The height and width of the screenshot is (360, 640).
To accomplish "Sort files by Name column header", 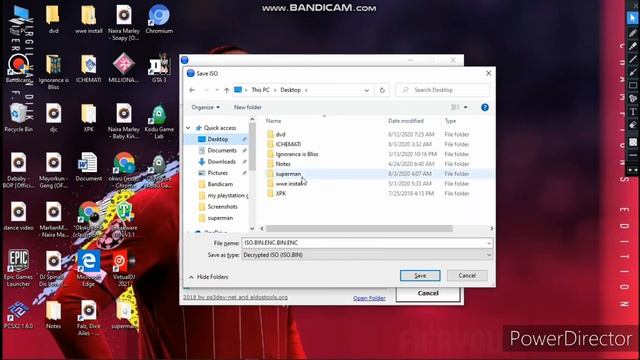I will coord(273,121).
